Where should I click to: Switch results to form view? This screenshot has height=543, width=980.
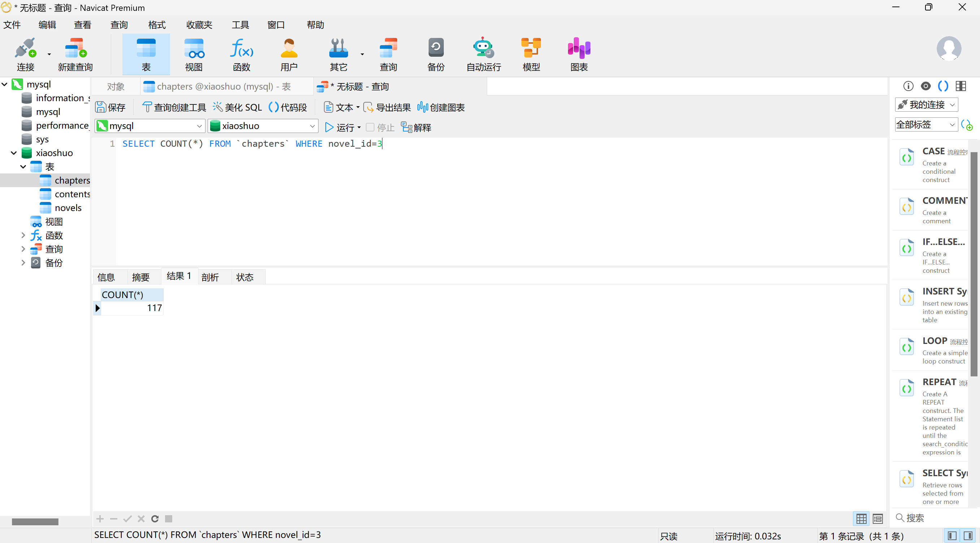click(x=878, y=519)
